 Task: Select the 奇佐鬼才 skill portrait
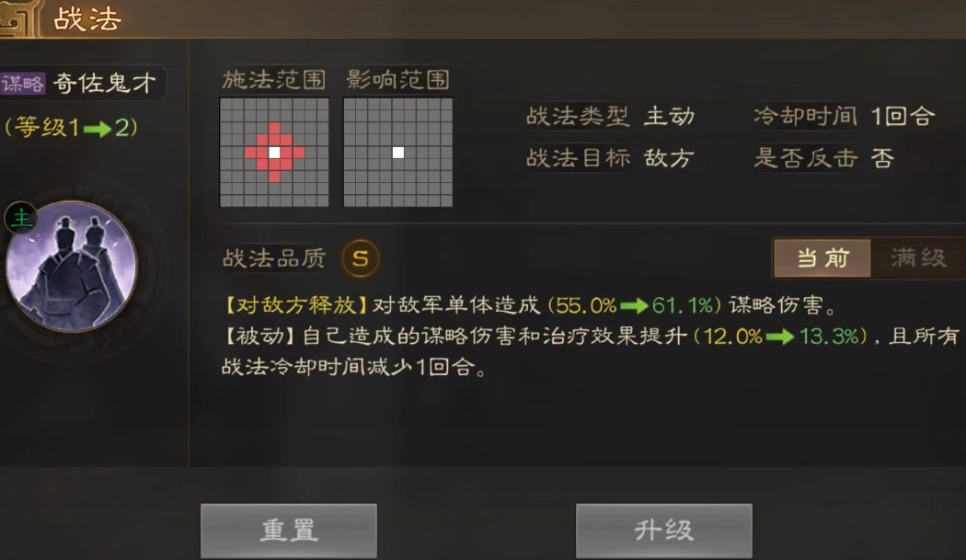[x=72, y=266]
